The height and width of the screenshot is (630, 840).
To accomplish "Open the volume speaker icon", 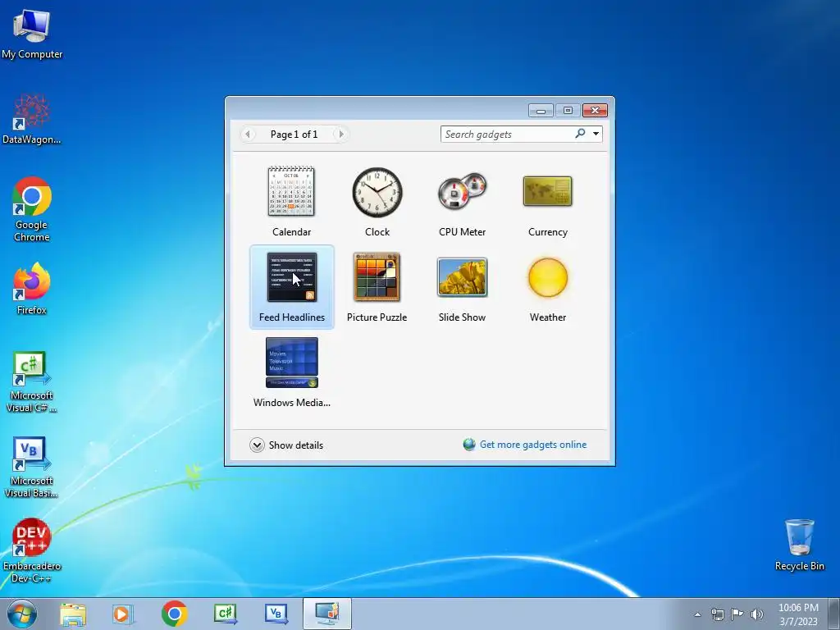I will [x=757, y=614].
